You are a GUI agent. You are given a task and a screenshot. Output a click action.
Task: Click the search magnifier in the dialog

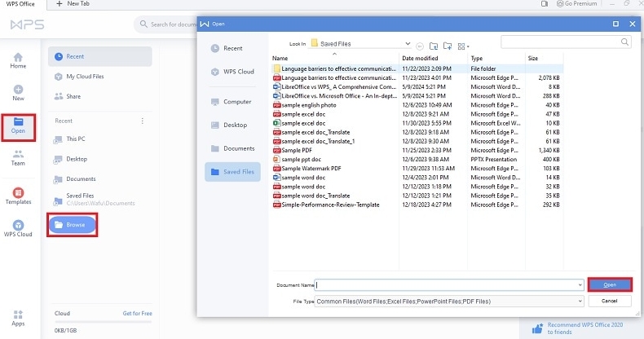(x=624, y=42)
